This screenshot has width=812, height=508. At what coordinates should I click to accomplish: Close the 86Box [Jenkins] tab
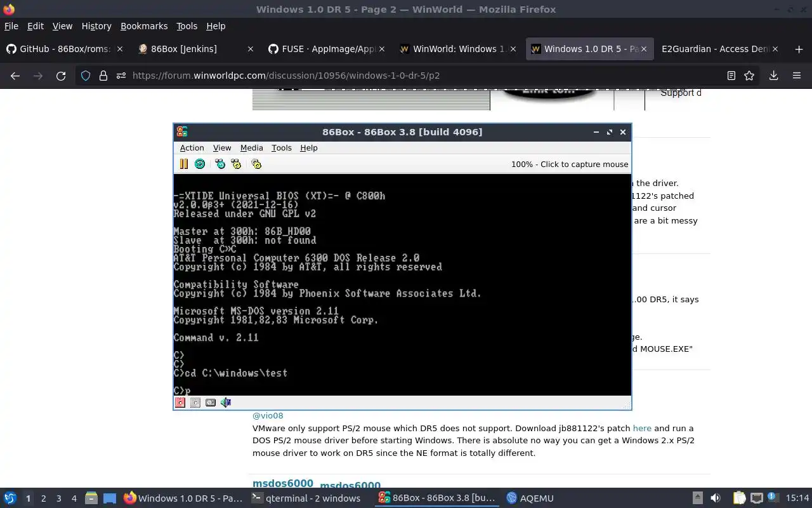[x=251, y=49]
